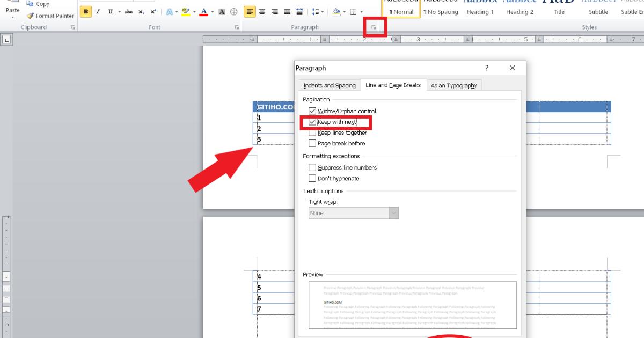Click the Format Painter tool

pyautogui.click(x=50, y=16)
